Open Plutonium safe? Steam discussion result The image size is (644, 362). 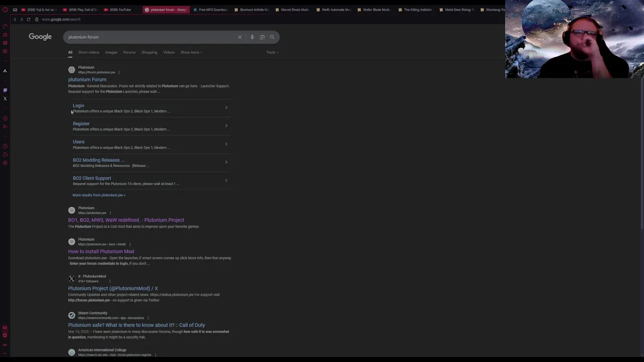136,325
